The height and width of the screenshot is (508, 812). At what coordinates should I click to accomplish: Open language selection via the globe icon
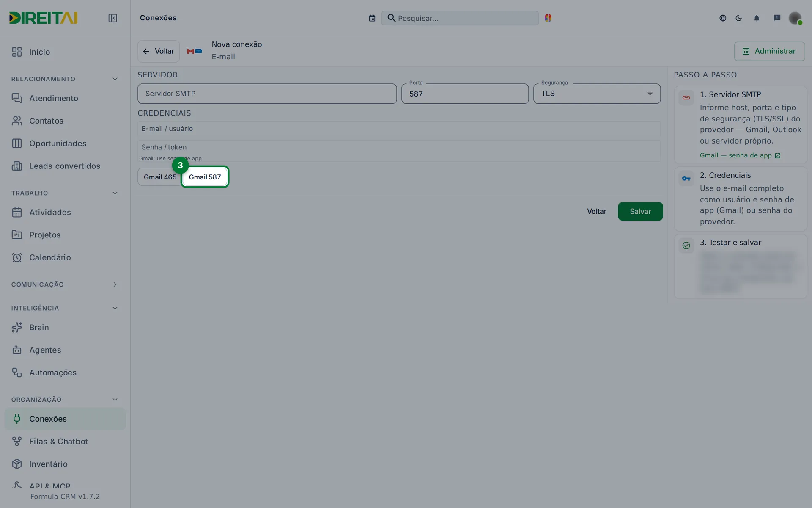click(x=723, y=18)
